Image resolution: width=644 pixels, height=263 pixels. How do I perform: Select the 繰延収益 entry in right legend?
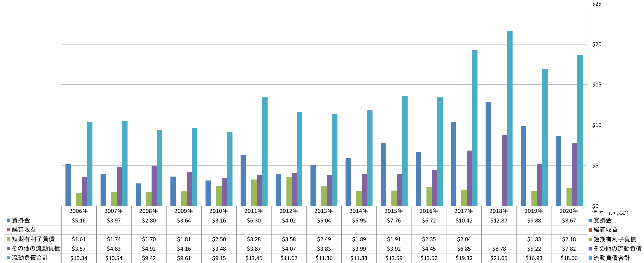[603, 230]
